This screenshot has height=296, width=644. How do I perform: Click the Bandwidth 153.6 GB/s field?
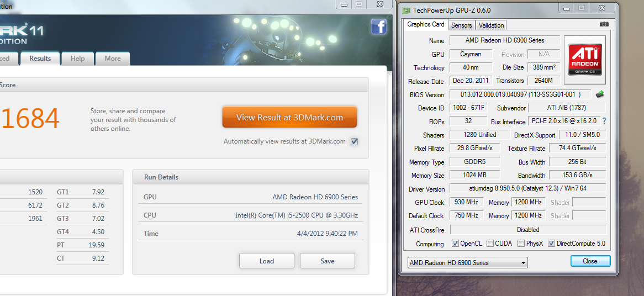(x=578, y=175)
